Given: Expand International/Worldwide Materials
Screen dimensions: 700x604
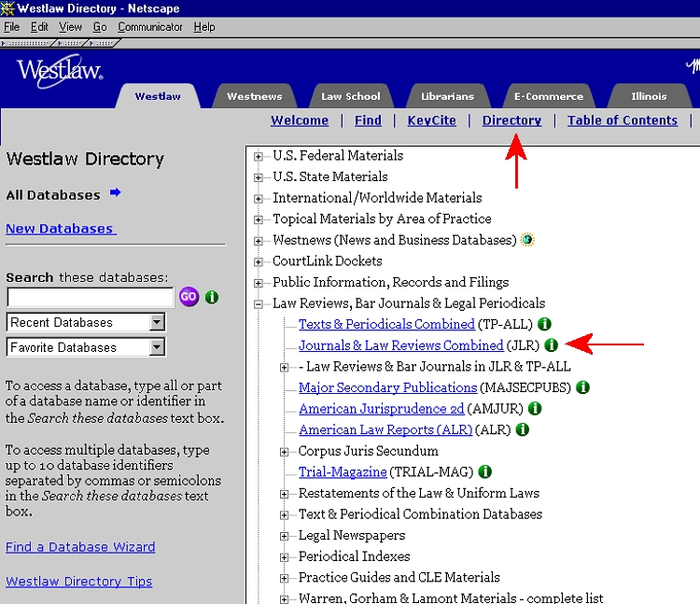Looking at the screenshot, I should (x=258, y=199).
